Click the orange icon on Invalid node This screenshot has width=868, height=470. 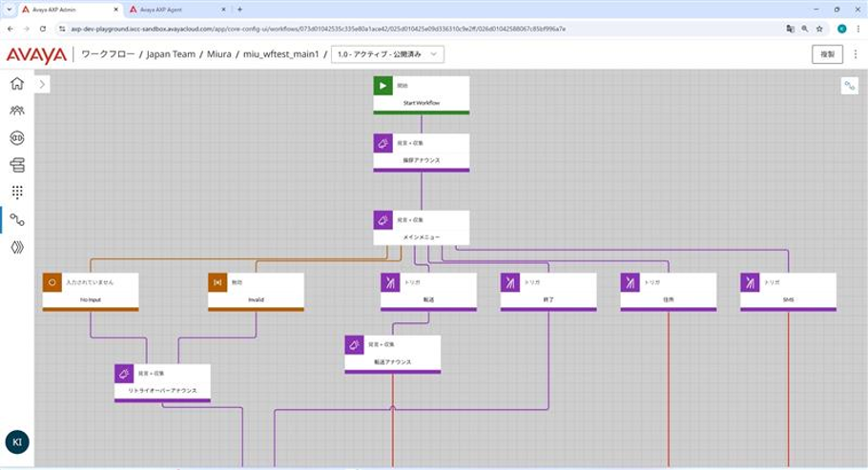217,282
